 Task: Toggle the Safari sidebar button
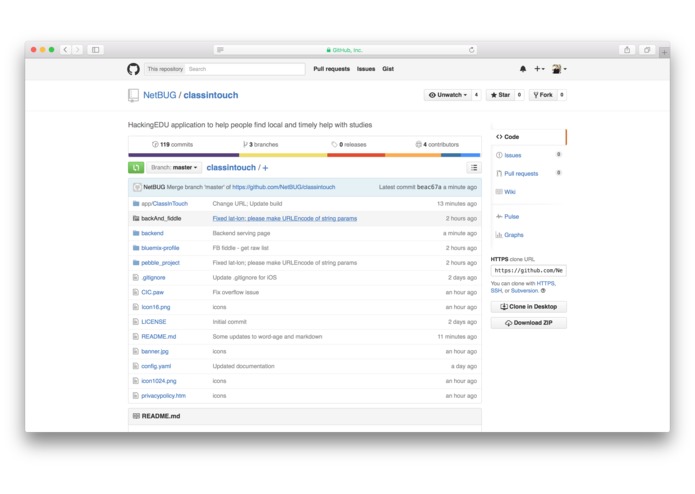click(x=95, y=50)
